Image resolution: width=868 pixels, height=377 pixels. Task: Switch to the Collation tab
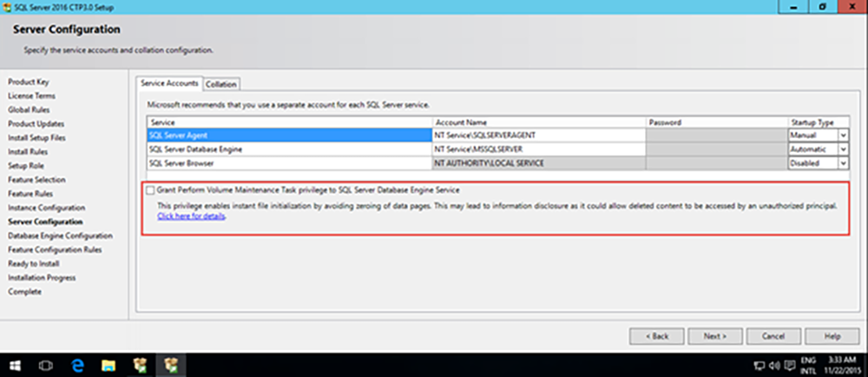click(221, 84)
